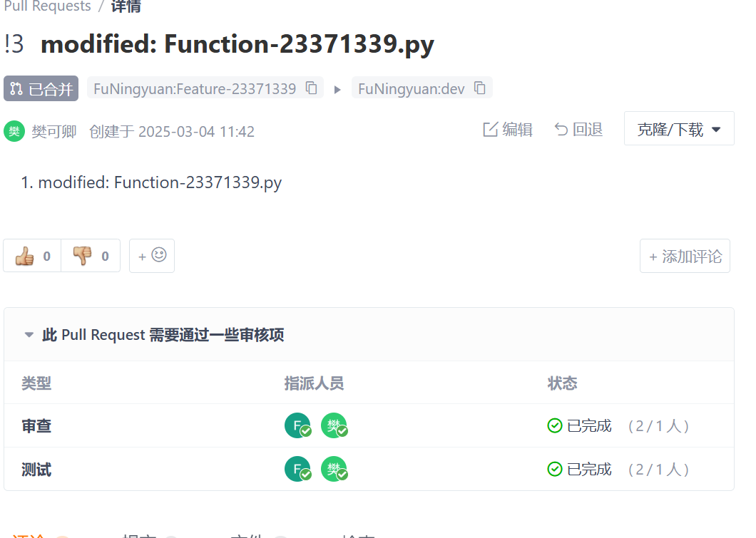Open the emoji reaction picker
Screen dimensions: 756x538
click(151, 255)
